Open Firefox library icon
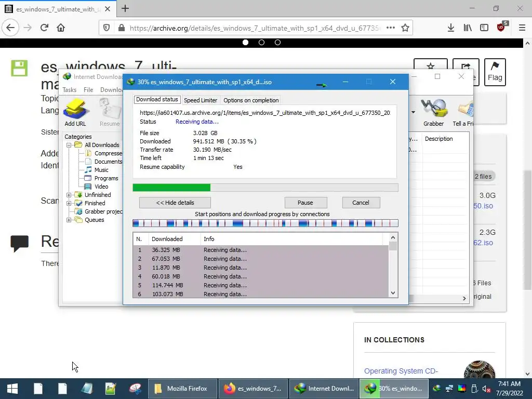Image resolution: width=532 pixels, height=399 pixels. click(468, 28)
